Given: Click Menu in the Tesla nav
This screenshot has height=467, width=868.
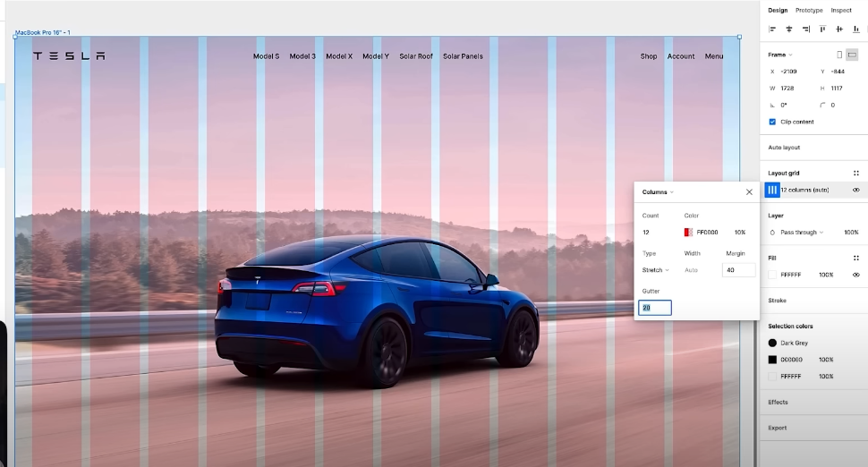Looking at the screenshot, I should (x=714, y=55).
